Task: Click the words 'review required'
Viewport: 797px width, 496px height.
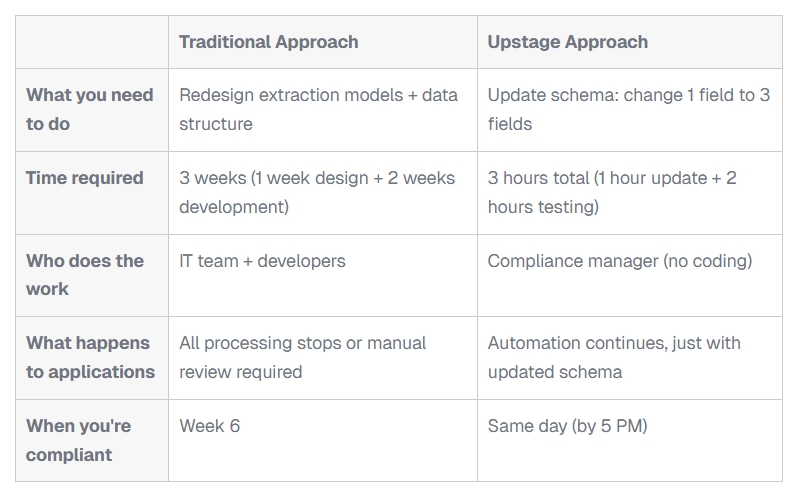Action: click(x=240, y=372)
